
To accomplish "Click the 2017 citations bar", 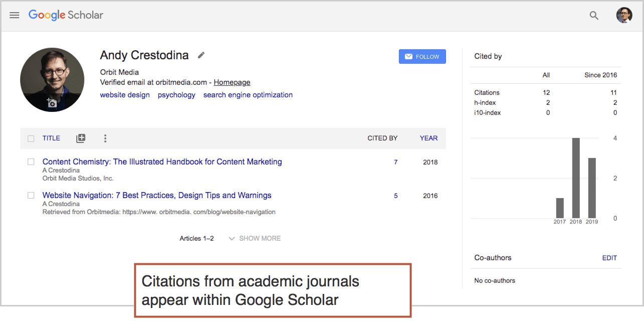I will pyautogui.click(x=560, y=208).
